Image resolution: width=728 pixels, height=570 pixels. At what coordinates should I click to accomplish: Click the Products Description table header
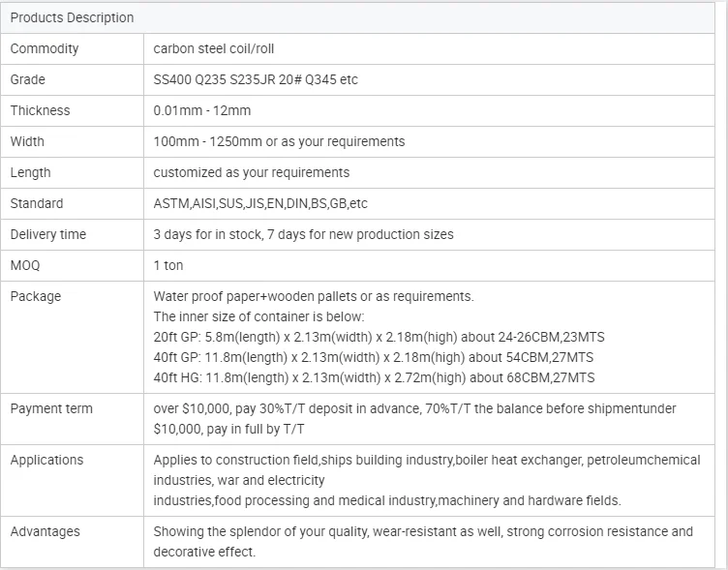coord(73,18)
